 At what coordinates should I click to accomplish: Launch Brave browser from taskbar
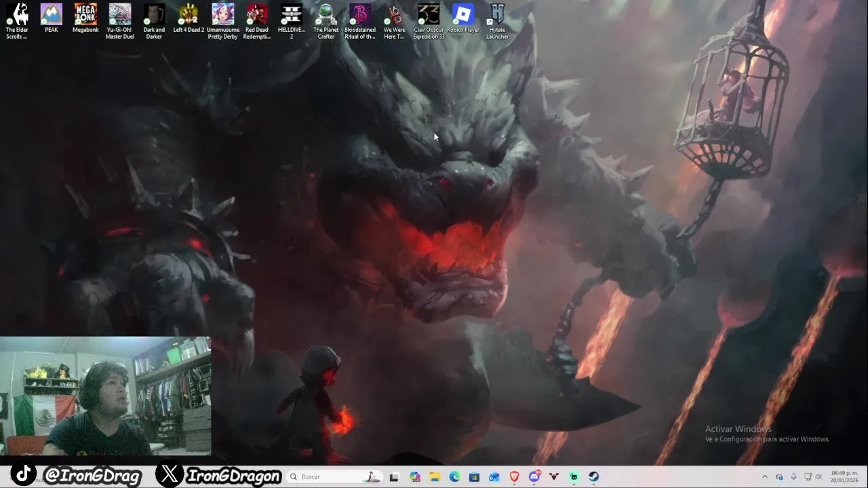click(x=514, y=476)
